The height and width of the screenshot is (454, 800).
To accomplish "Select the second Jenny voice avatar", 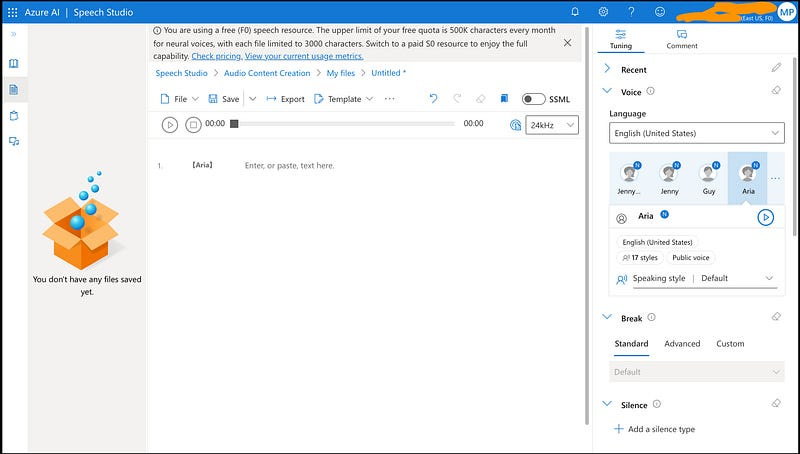I will (669, 178).
